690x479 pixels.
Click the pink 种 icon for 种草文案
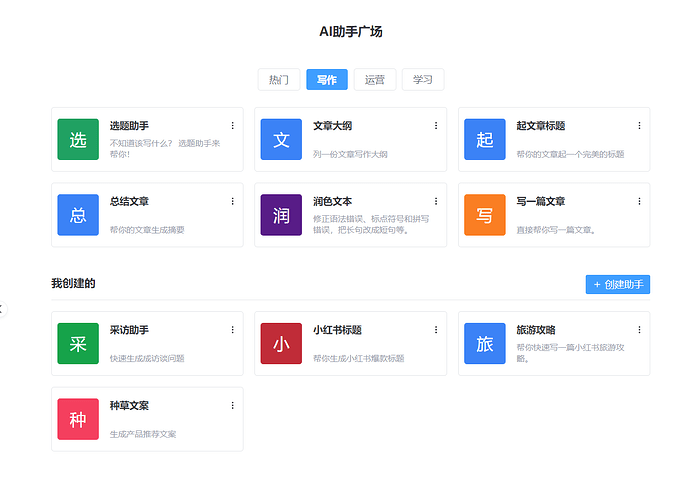pyautogui.click(x=78, y=419)
